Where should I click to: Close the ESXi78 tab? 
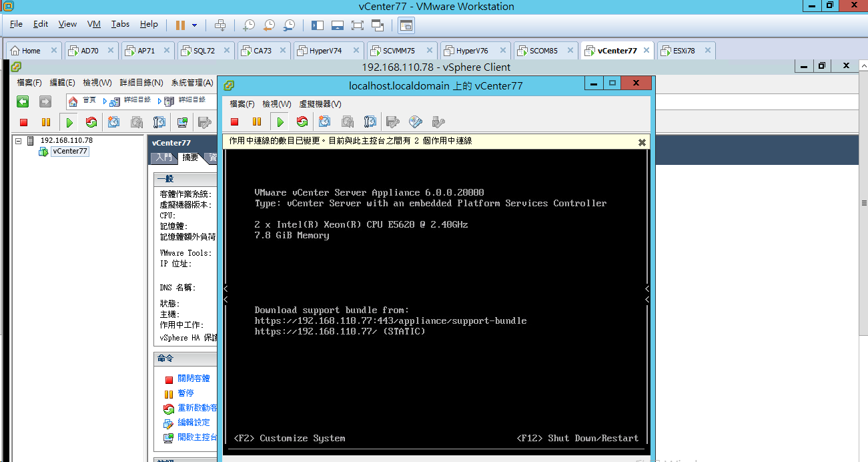click(x=707, y=50)
